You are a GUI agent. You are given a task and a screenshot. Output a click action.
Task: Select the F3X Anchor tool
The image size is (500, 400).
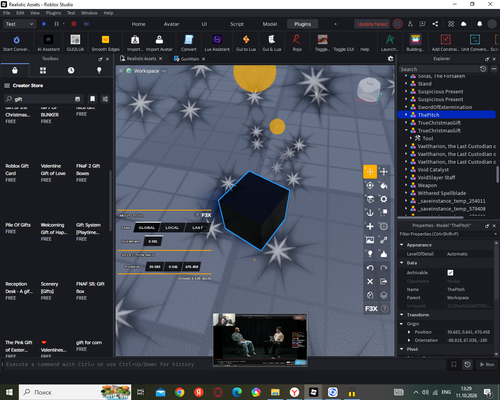pyautogui.click(x=370, y=213)
